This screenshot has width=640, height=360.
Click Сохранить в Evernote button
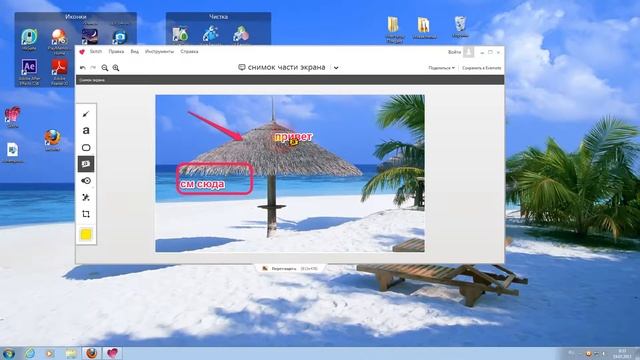coord(482,68)
